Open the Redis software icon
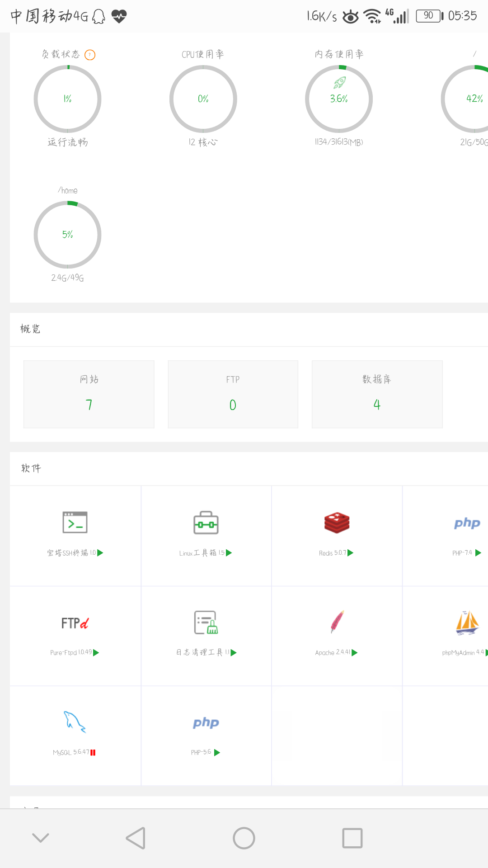 coord(337,523)
